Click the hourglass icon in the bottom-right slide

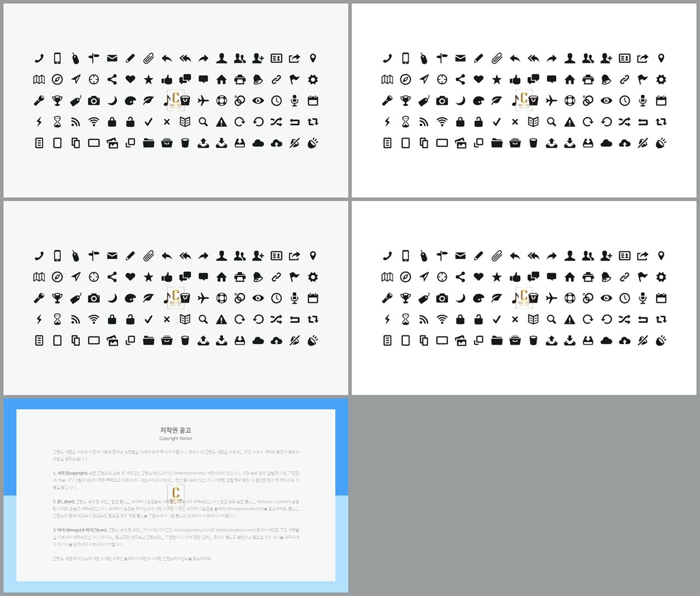point(405,319)
